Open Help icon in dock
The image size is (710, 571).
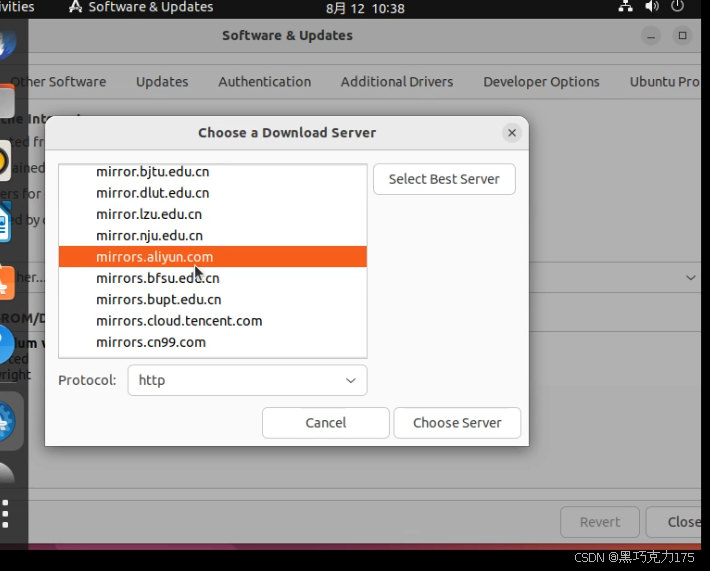point(6,344)
